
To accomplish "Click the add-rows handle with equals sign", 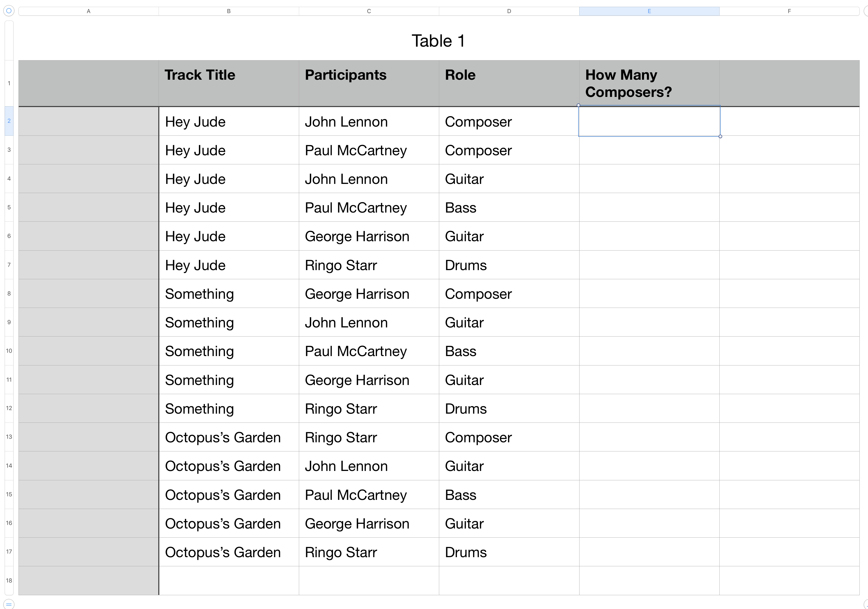I will coord(9,604).
